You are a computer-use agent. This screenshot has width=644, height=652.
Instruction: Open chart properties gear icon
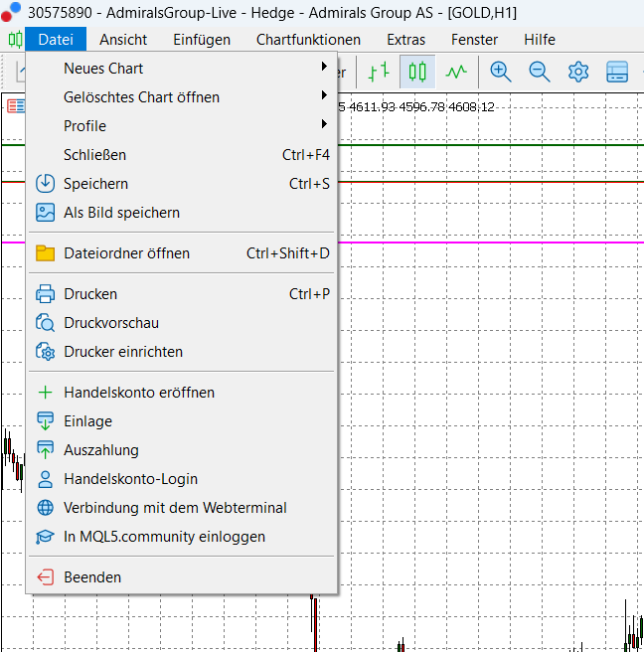578,72
